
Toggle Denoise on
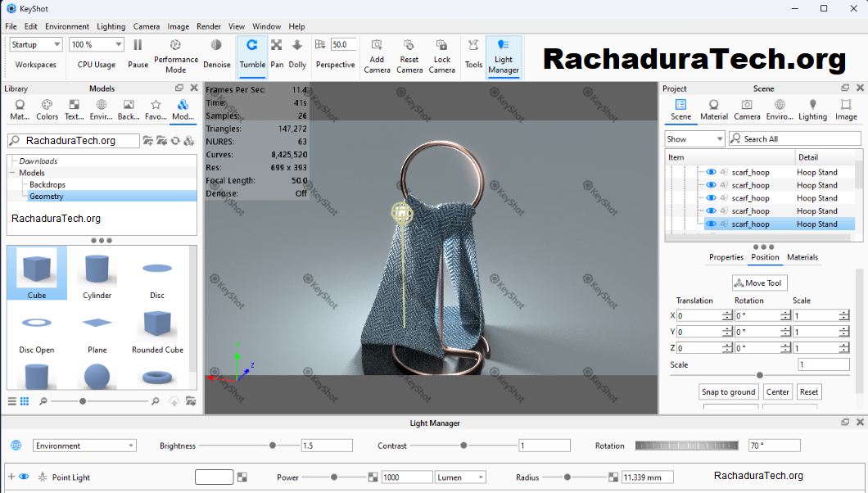coord(216,54)
